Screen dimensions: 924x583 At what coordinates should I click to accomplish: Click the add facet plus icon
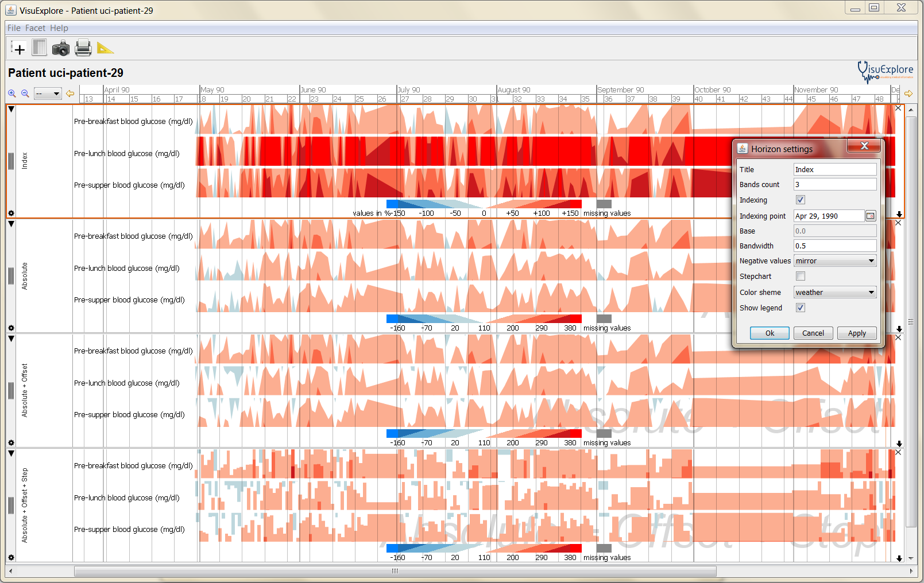[18, 49]
